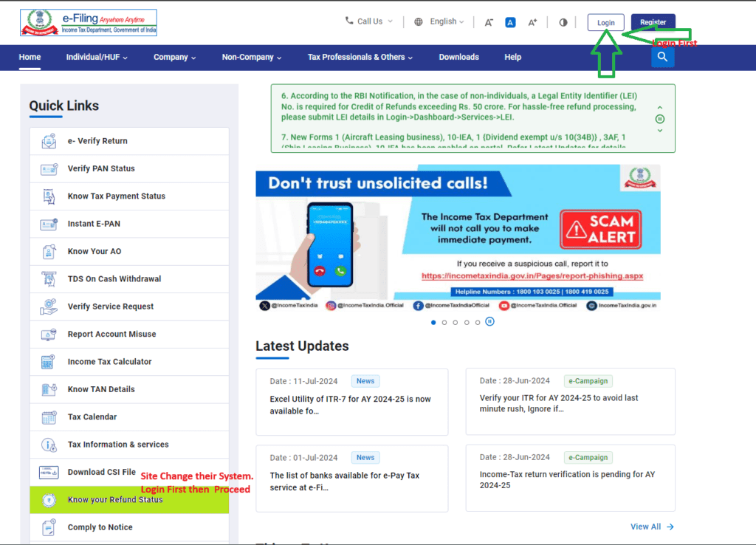This screenshot has width=756, height=545.
Task: Open View All latest updates
Action: (646, 527)
